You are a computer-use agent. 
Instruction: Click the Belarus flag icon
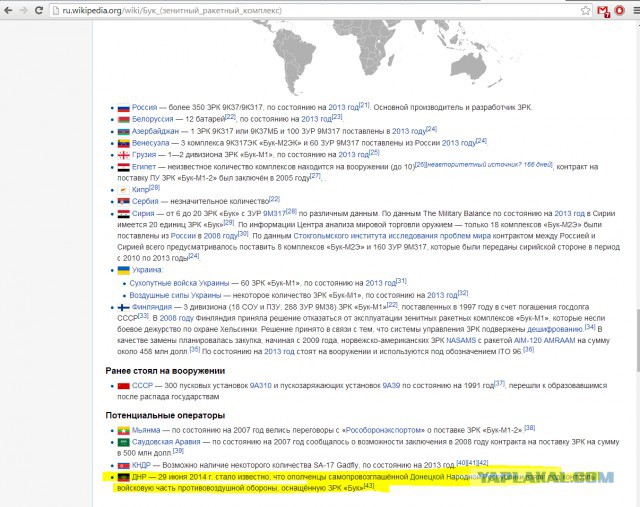click(x=123, y=120)
